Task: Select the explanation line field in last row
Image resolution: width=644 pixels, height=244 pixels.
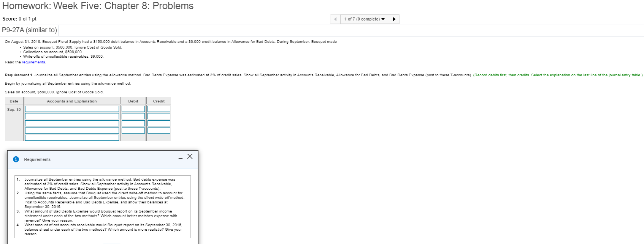Action: coord(72,138)
